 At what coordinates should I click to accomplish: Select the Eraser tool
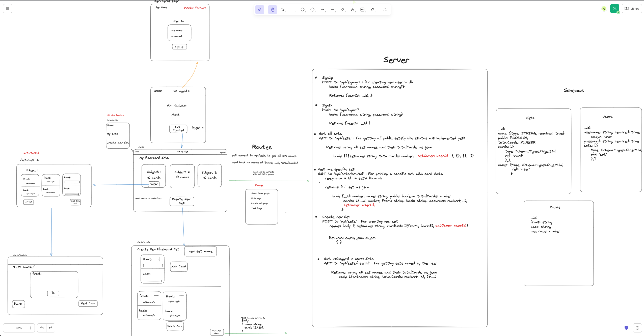[x=373, y=10]
